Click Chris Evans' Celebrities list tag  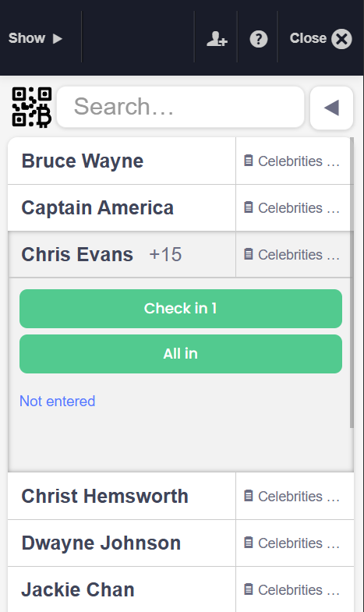coord(292,254)
